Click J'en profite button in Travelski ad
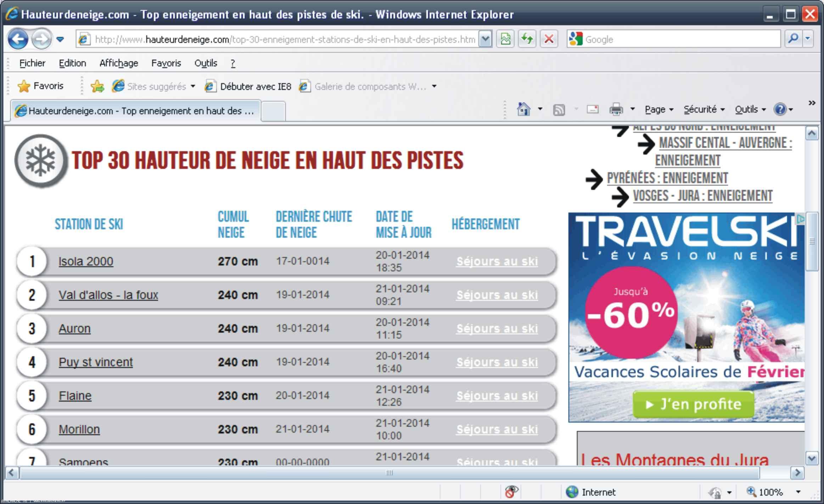824x504 pixels. [693, 404]
